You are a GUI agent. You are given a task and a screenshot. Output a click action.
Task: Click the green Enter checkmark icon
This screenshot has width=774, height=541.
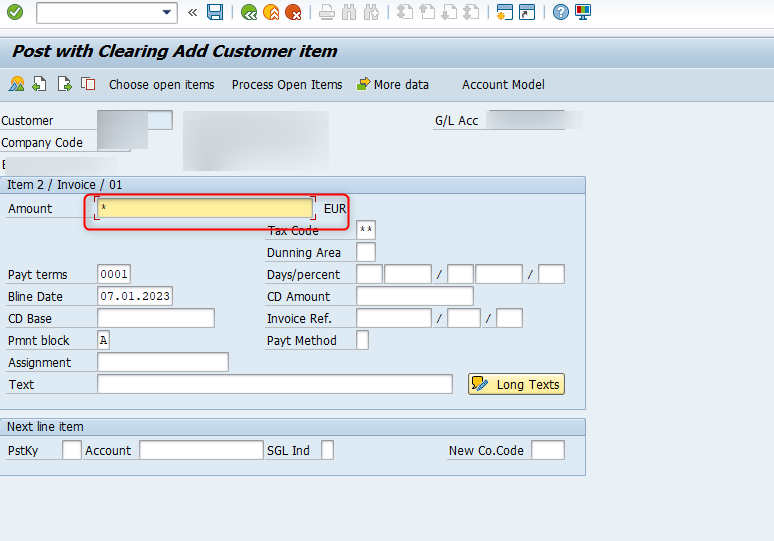point(15,12)
